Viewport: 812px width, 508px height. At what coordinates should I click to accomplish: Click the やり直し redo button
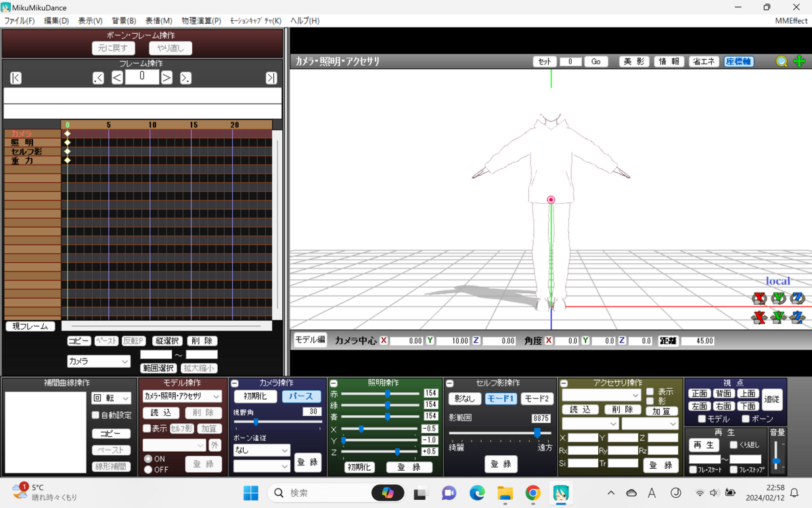click(171, 48)
